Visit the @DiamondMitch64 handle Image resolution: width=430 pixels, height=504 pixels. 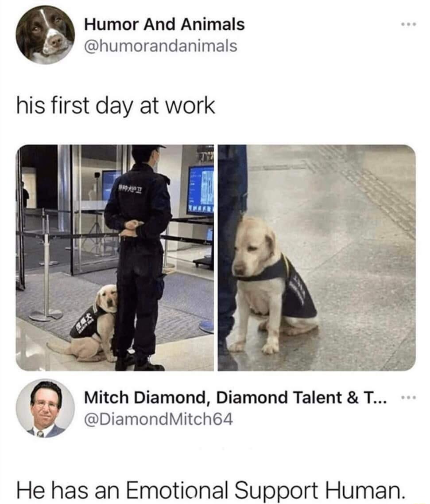click(159, 419)
